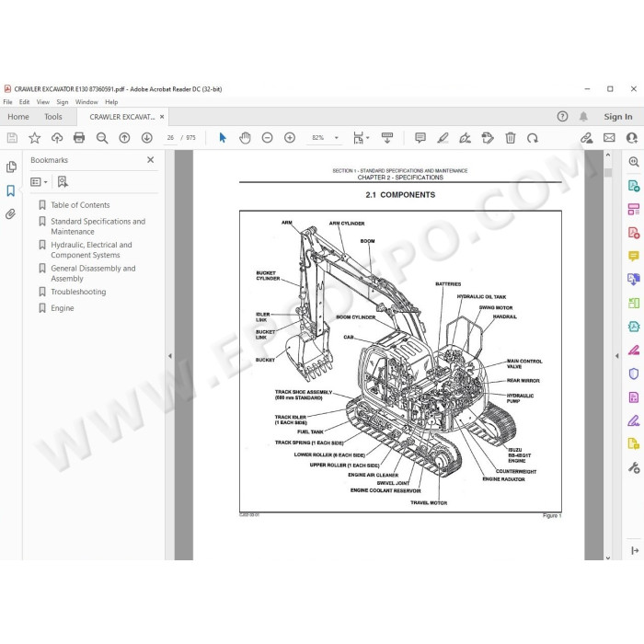Collapse the left navigation pane arrow
The height and width of the screenshot is (644, 644).
[x=170, y=356]
